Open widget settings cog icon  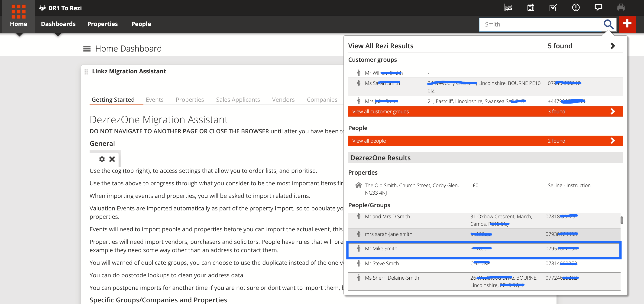[x=102, y=159]
